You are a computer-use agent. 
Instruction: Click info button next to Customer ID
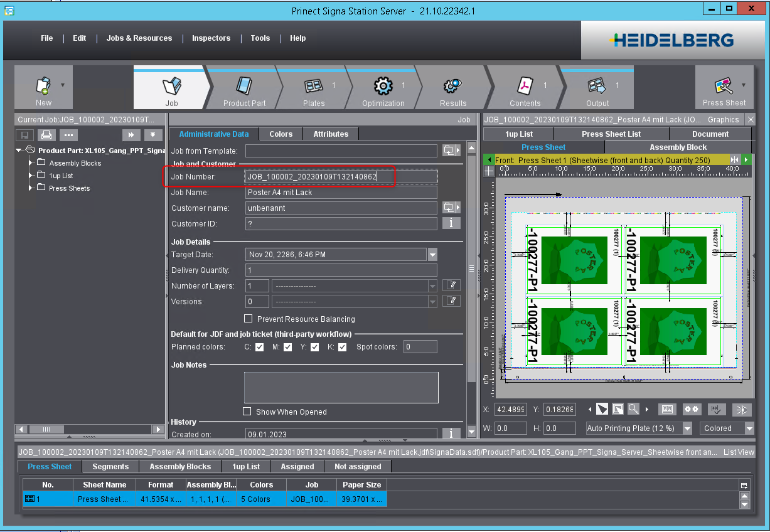[451, 223]
